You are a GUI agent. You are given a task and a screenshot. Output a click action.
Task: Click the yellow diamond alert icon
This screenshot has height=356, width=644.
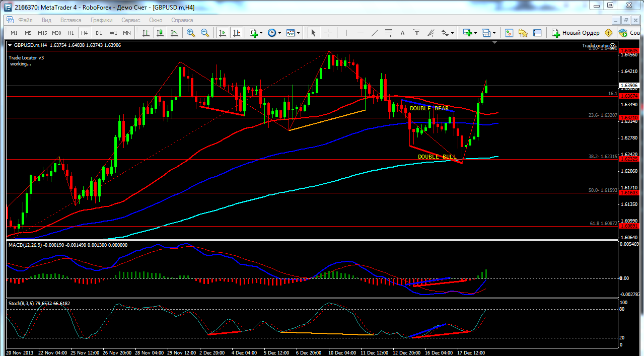click(609, 33)
